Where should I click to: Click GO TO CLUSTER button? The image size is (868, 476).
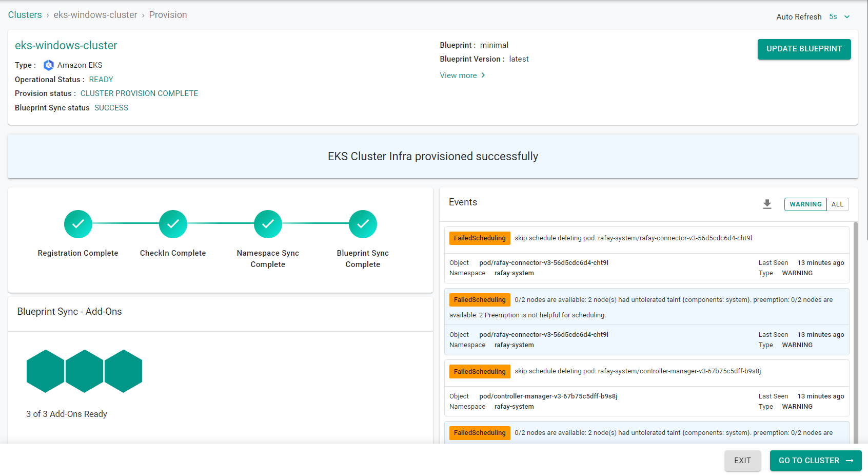pyautogui.click(x=816, y=461)
